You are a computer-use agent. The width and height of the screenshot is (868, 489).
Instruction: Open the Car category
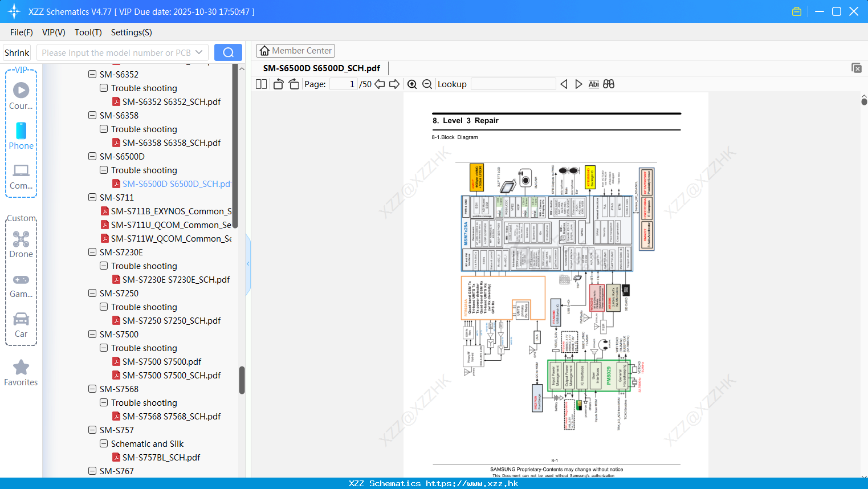(21, 325)
